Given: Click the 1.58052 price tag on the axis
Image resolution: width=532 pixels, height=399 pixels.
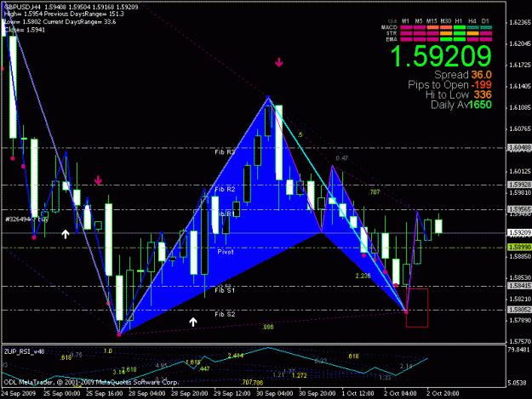Looking at the screenshot, I should click(x=519, y=310).
